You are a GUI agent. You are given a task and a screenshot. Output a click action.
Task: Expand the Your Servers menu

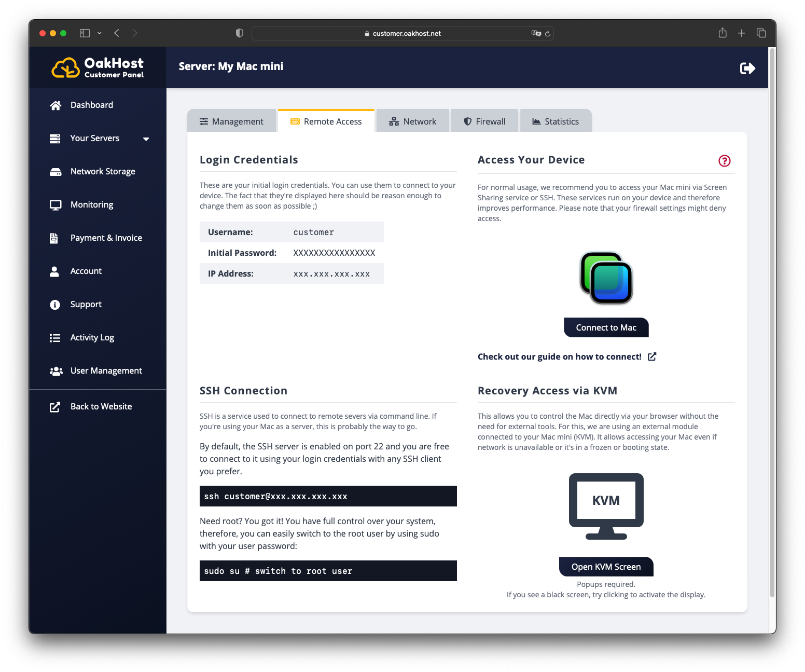pos(146,139)
